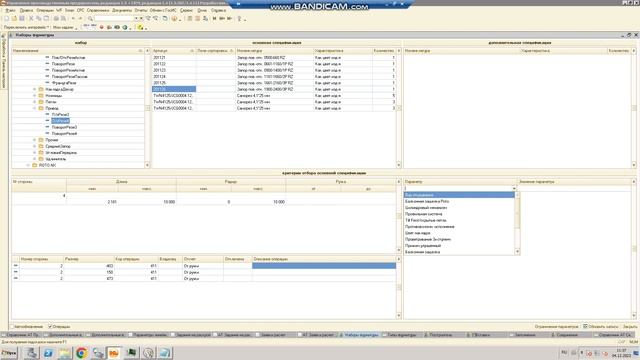Open the Параметр combo box dropdown arrow
Image resolution: width=640 pixels, height=360 pixels.
click(x=514, y=189)
